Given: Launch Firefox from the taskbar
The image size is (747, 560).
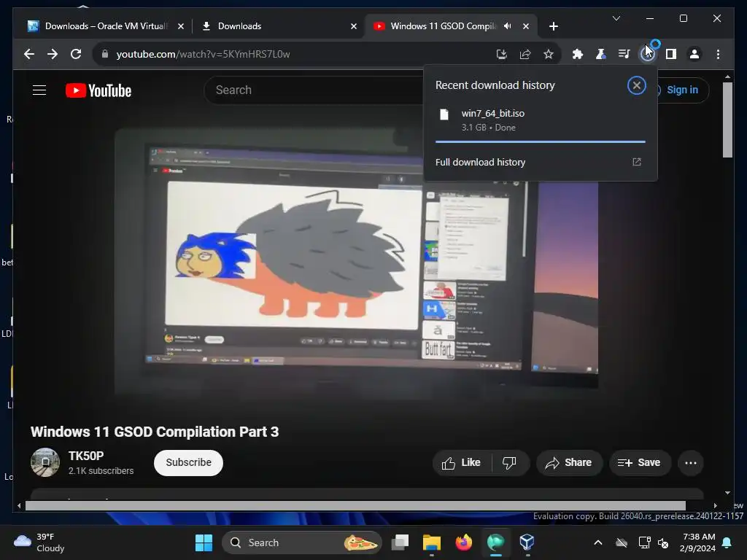Looking at the screenshot, I should (463, 542).
